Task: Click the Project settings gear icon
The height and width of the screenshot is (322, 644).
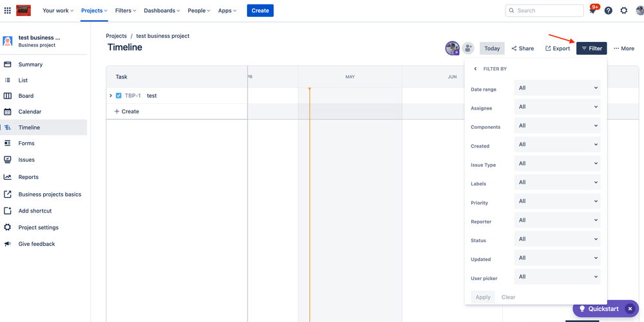Action: (7, 227)
